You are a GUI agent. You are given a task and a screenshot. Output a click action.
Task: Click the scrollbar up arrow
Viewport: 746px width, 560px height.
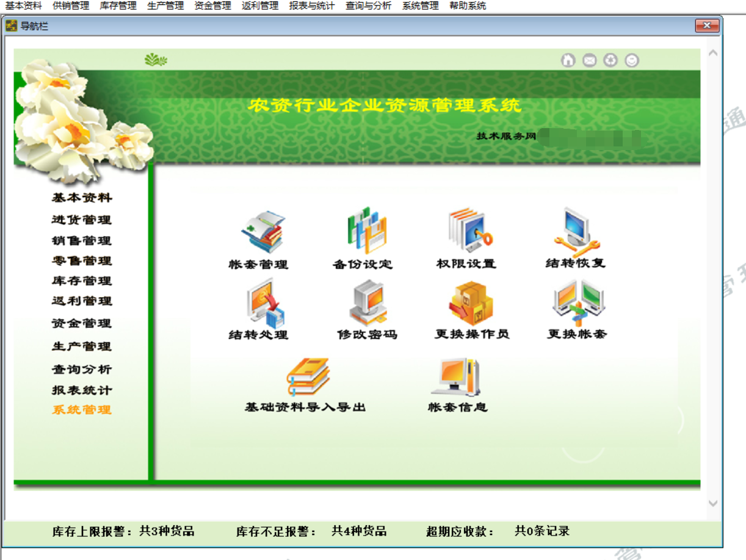coord(712,54)
